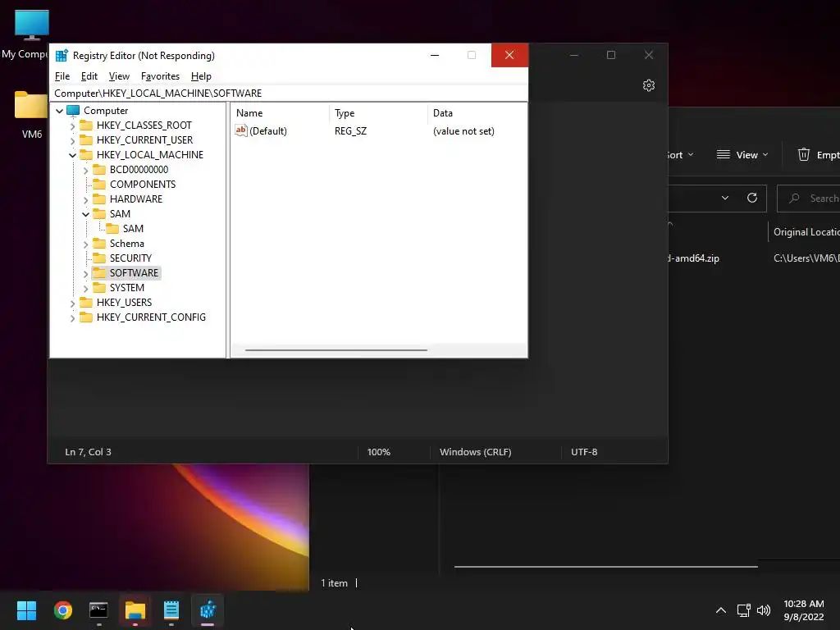Open File Explorer address history dropdown

tap(725, 199)
